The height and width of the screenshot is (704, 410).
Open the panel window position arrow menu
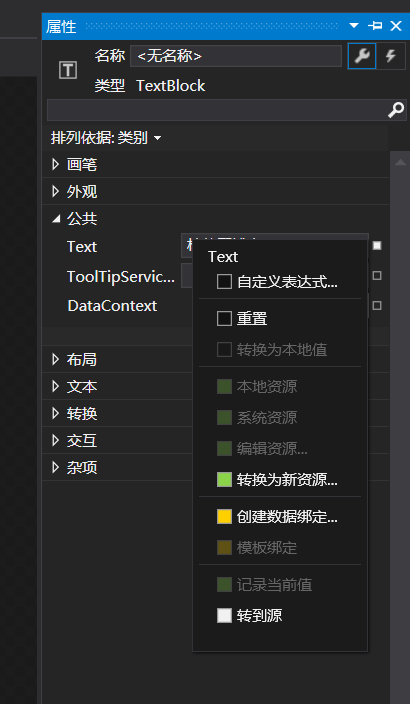354,26
